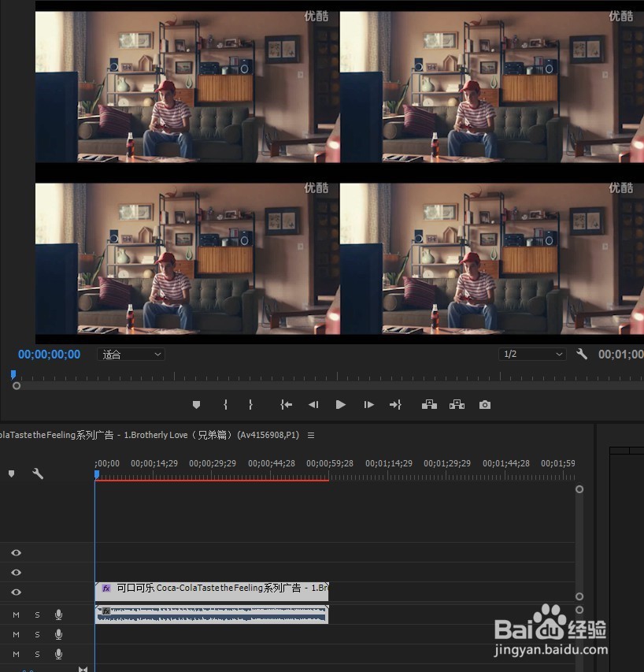Viewport: 644px width, 672px height.
Task: Click the program monitor playhead marker
Action: click(13, 375)
